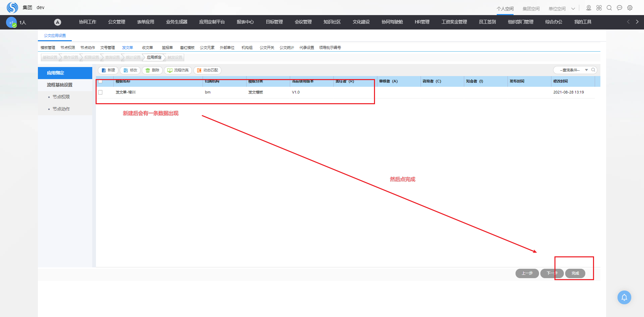This screenshot has width=644, height=317.
Task: Go to 收文单 sub-tab
Action: coord(147,48)
